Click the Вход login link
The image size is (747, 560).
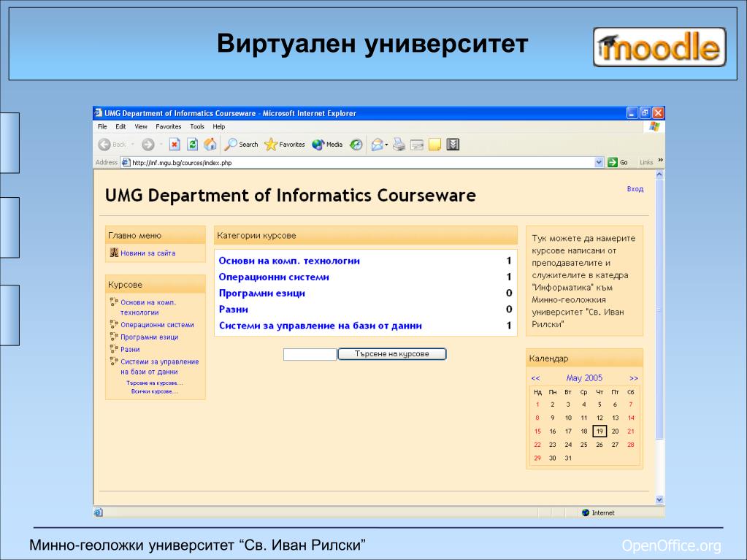coord(635,189)
